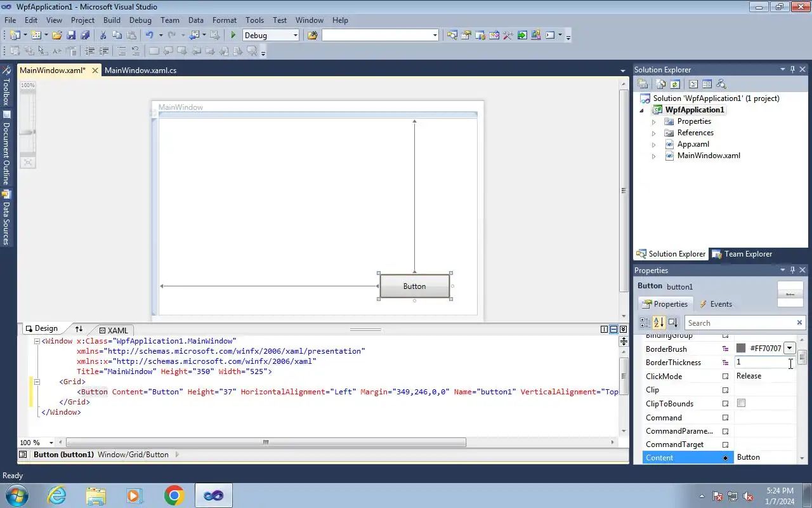The height and width of the screenshot is (508, 812).
Task: Click the New Project toolbar icon
Action: pyautogui.click(x=15, y=36)
